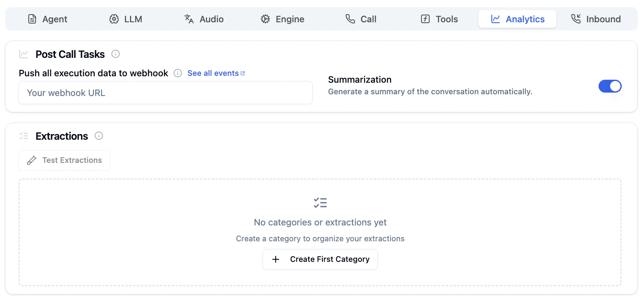Open the See all events link
Screen dimensions: 644x306
(213, 73)
